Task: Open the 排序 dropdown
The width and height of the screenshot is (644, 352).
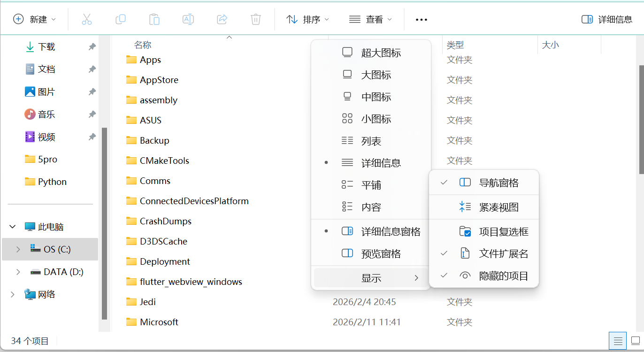Action: [307, 19]
